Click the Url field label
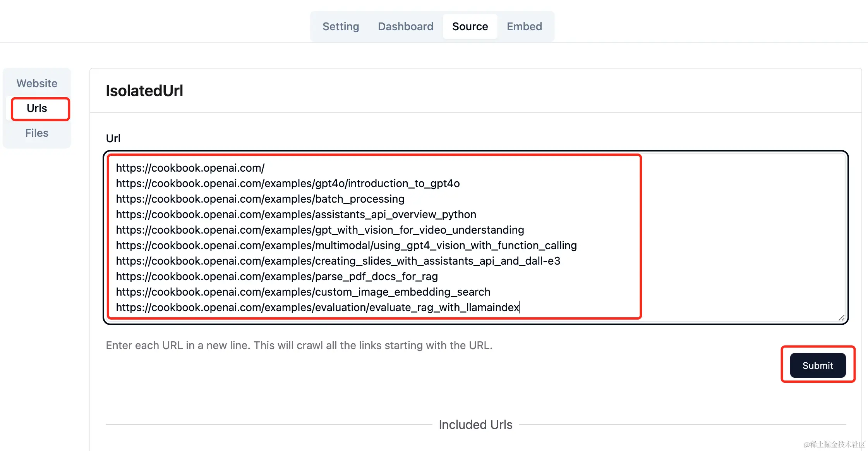The width and height of the screenshot is (868, 451). [113, 138]
